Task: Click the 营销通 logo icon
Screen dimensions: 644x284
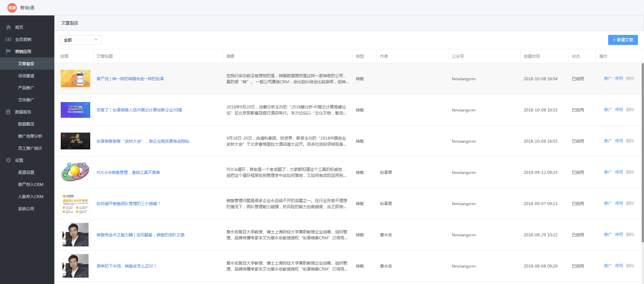Action: click(x=12, y=8)
